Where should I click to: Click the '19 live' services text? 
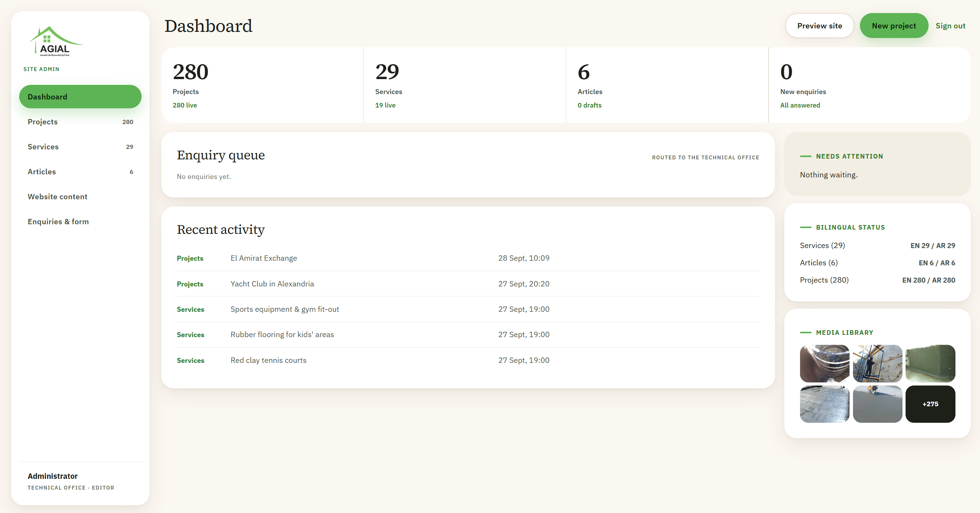click(385, 105)
